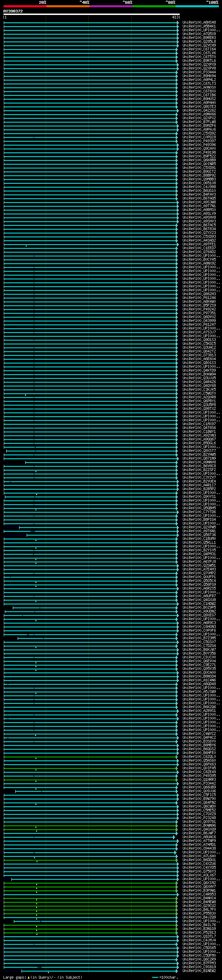This screenshot has height=980, width=222.
Task: Open hit UniRef100_Q285L8
Action: coord(199,41)
